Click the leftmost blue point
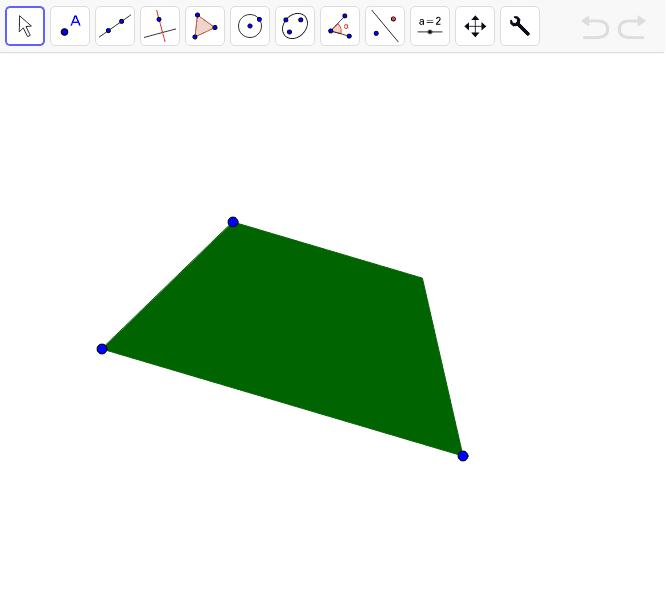 coord(102,349)
